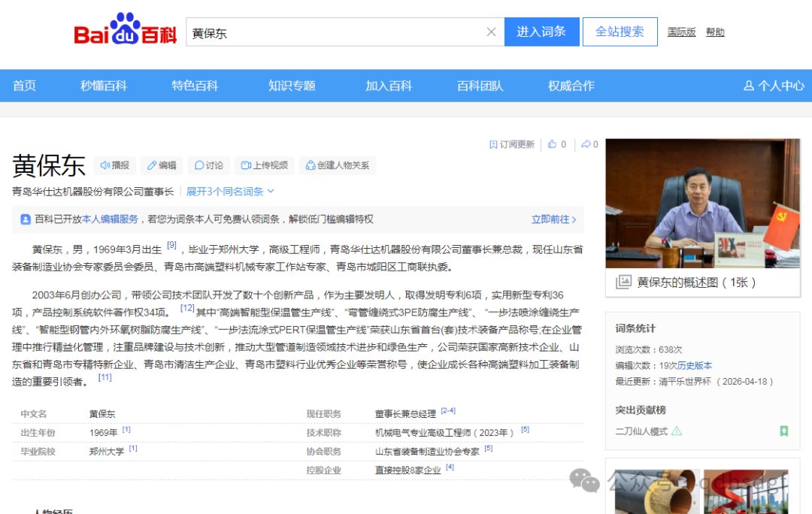Share the entry with the share icon
The height and width of the screenshot is (514, 812).
click(586, 144)
